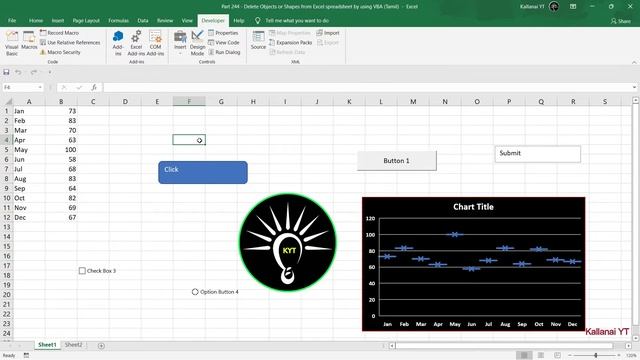Open Expansion Packs
This screenshot has height=360, width=640.
pyautogui.click(x=290, y=42)
